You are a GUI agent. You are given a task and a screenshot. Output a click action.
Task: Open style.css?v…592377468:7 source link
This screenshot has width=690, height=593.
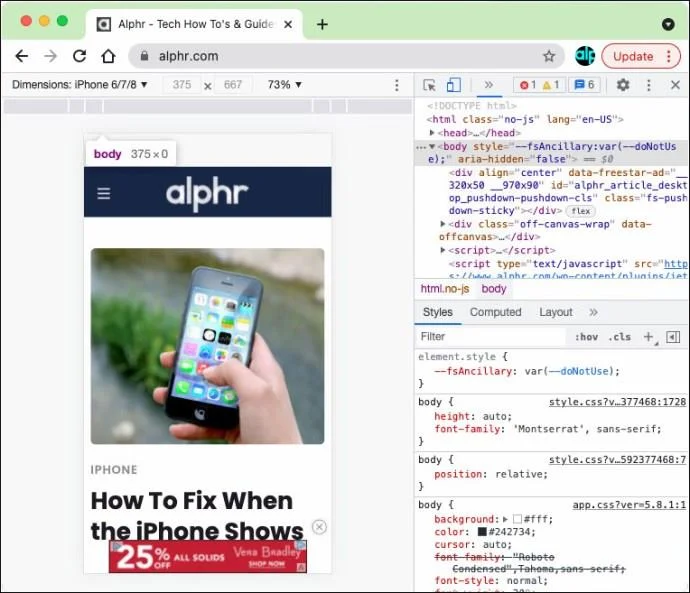617,460
